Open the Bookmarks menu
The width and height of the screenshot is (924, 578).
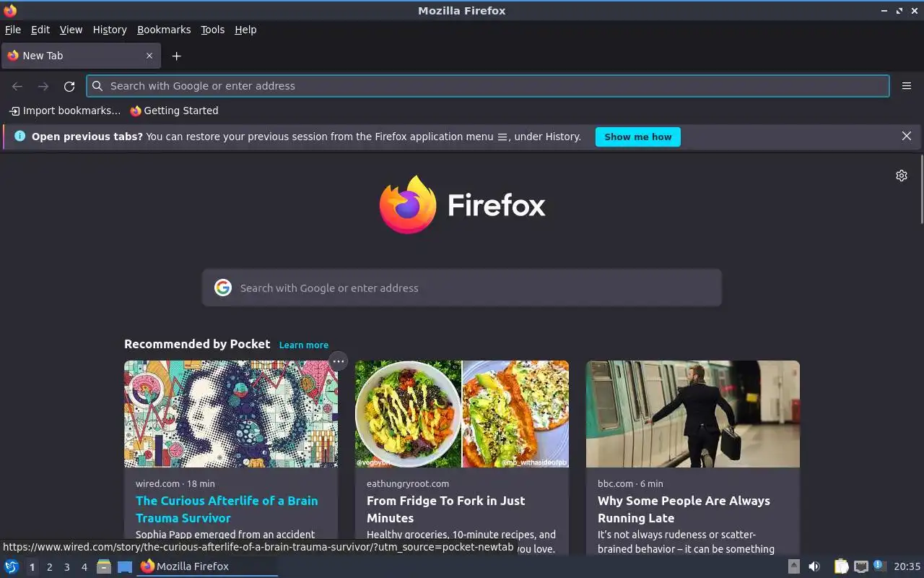(x=164, y=30)
